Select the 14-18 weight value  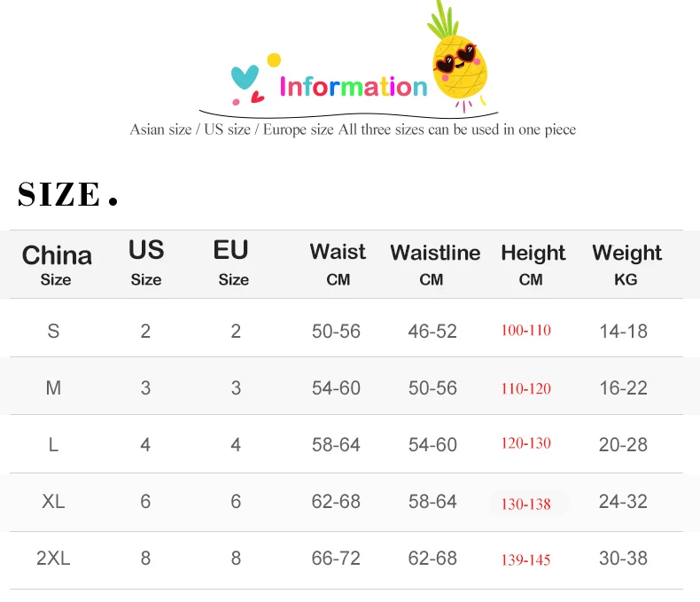[x=623, y=332]
